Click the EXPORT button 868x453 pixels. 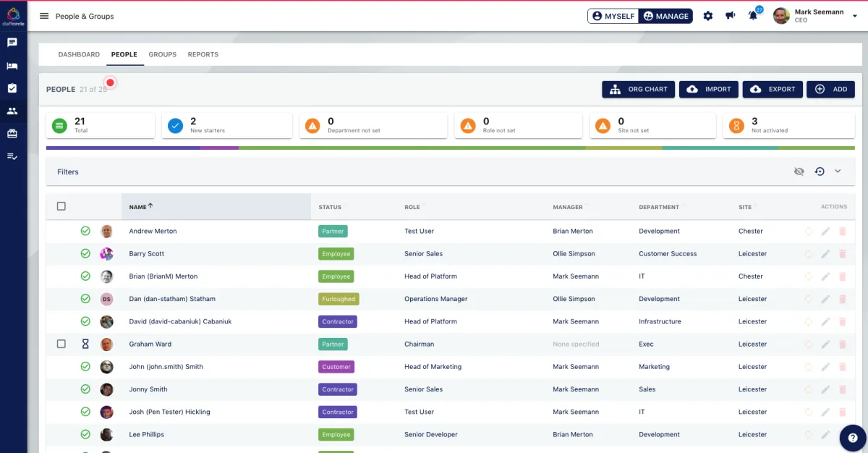tap(773, 89)
